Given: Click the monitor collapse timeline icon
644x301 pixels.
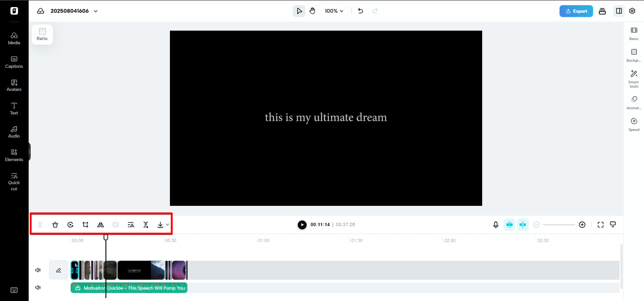Looking at the screenshot, I should tap(613, 224).
